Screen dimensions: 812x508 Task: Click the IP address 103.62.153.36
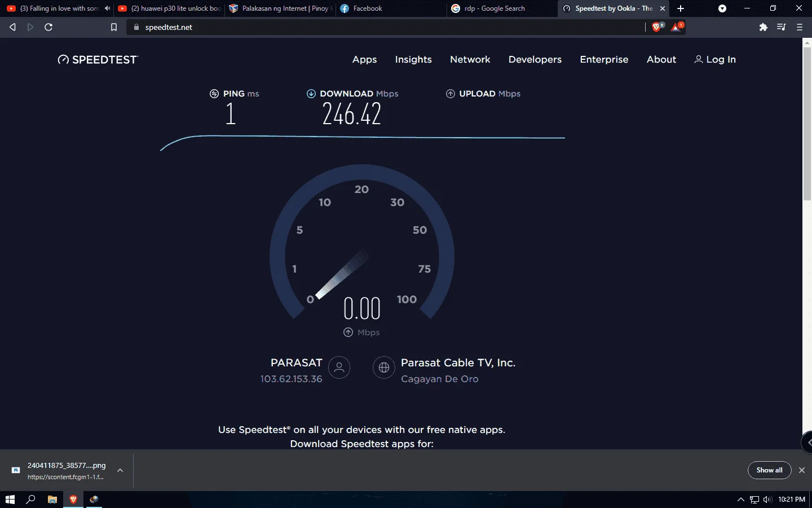coord(291,379)
